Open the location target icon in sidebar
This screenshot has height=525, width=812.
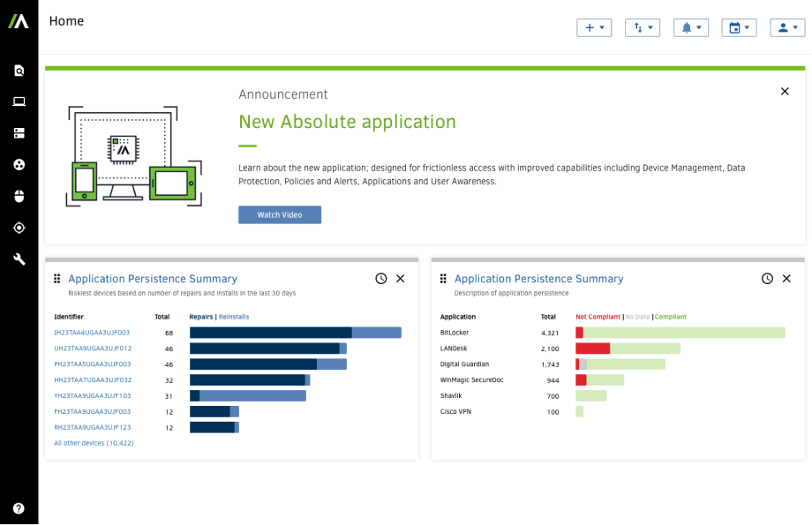[19, 228]
